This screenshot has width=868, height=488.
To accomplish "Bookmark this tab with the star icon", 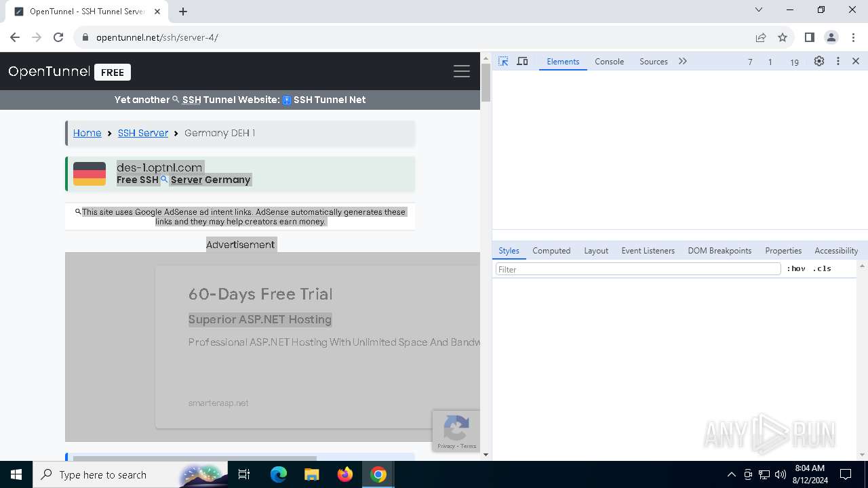I will click(x=783, y=37).
